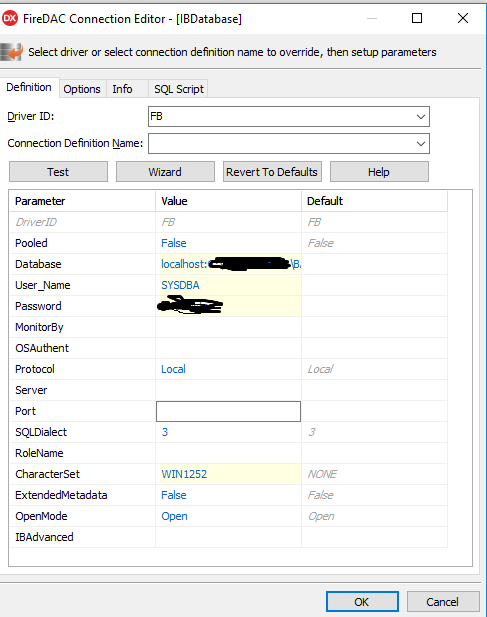Open Help for connection editor

click(379, 172)
